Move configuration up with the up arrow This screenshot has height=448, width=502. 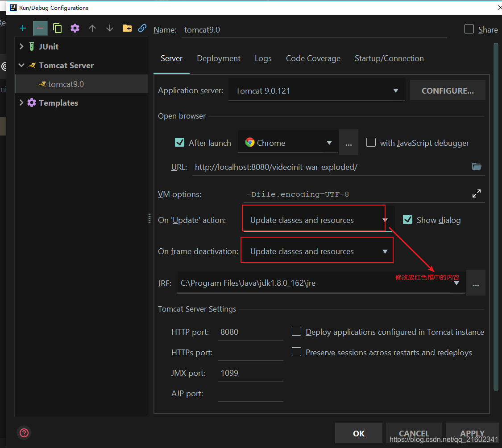tap(92, 28)
